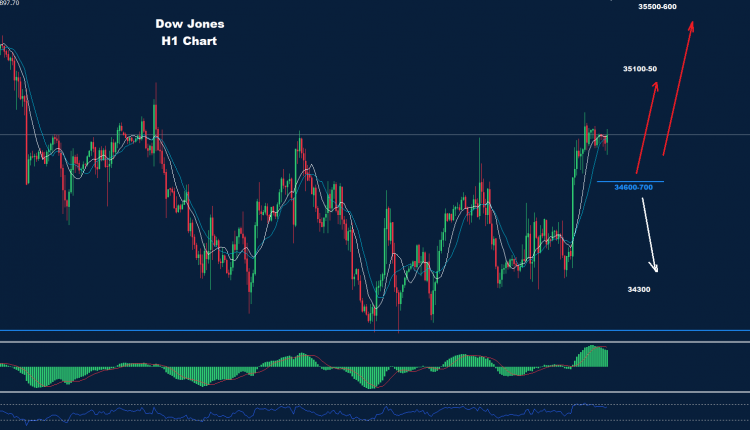Click the H1 Chart subtitle text
The width and height of the screenshot is (750, 430).
click(189, 41)
